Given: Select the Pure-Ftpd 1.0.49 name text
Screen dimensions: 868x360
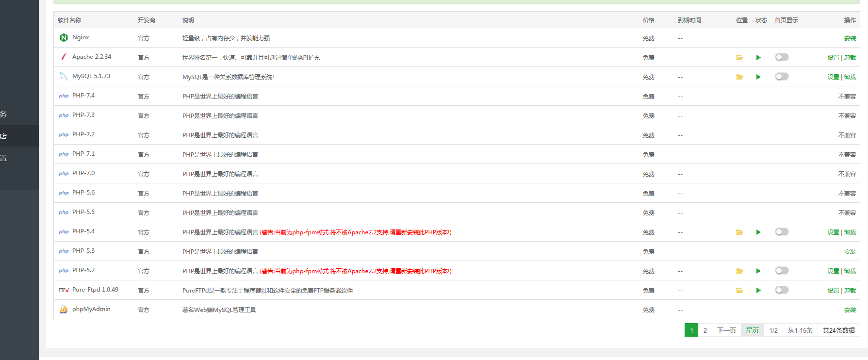Looking at the screenshot, I should pyautogui.click(x=95, y=290).
